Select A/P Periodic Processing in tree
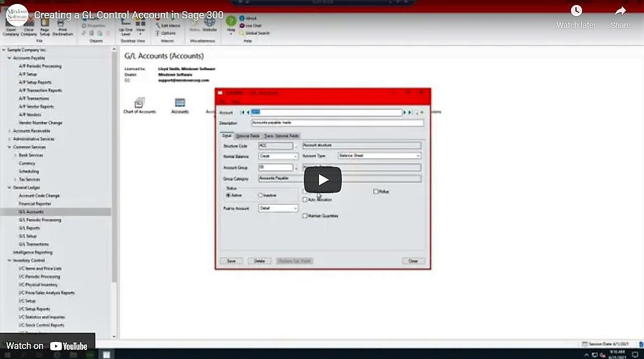Screen dimensions: 644x359 coord(40,66)
